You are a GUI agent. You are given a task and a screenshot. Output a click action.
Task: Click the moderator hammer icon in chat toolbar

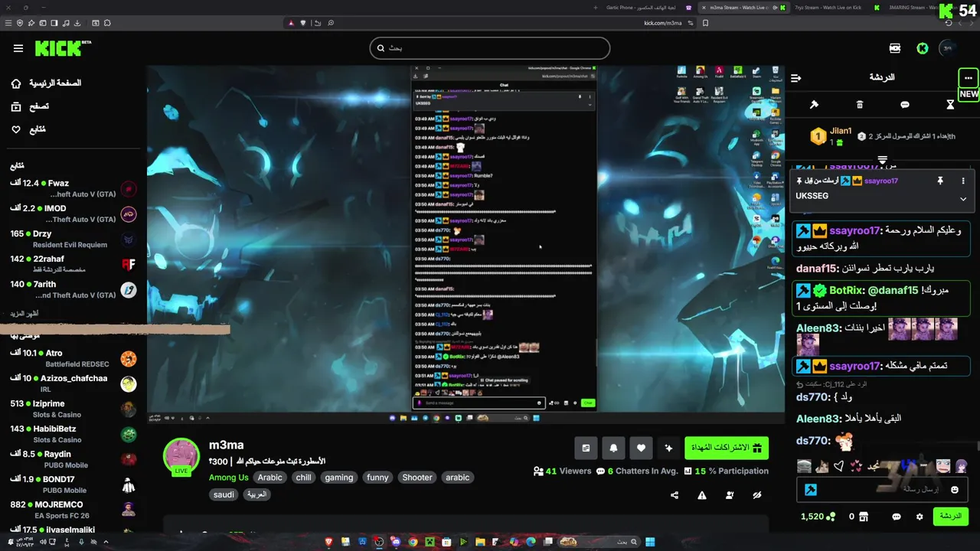814,104
